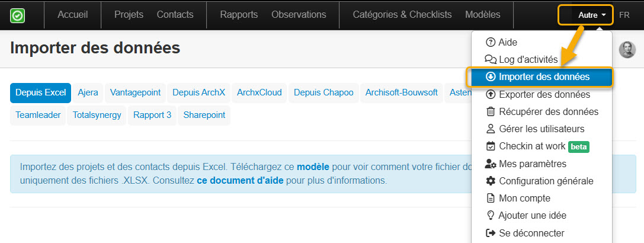Select the Depuis Chapoo tab
Screen dimensions: 644x243
[323, 93]
